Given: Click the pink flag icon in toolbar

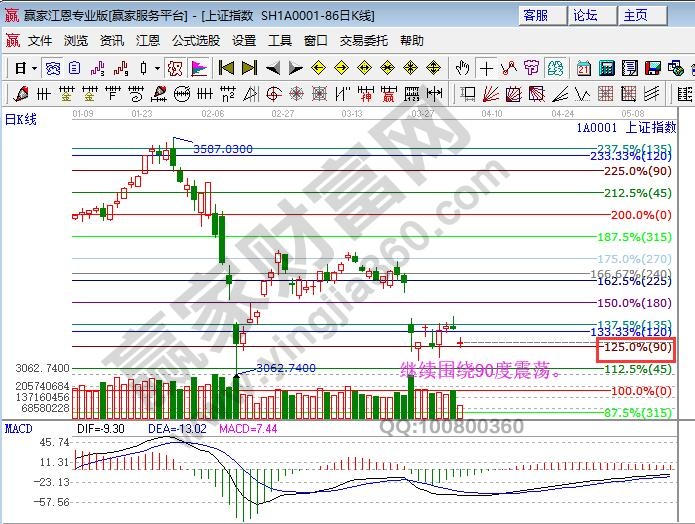Looking at the screenshot, I should [x=198, y=68].
